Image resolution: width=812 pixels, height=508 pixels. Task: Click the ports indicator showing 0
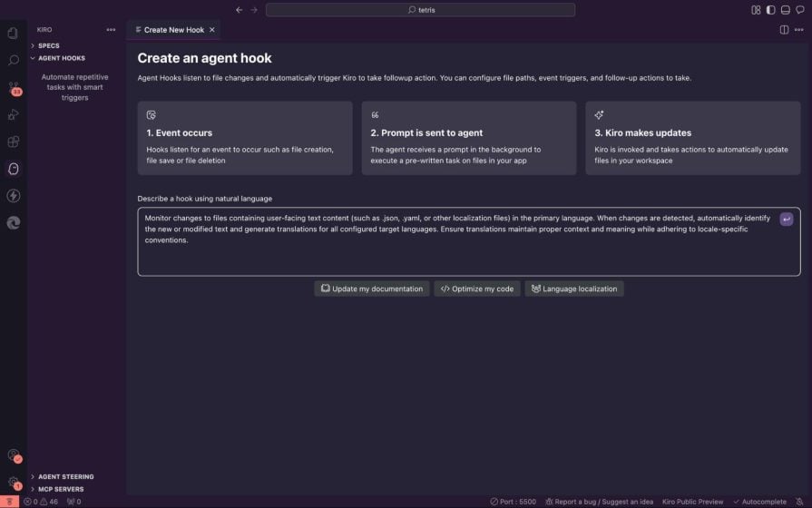tap(73, 502)
